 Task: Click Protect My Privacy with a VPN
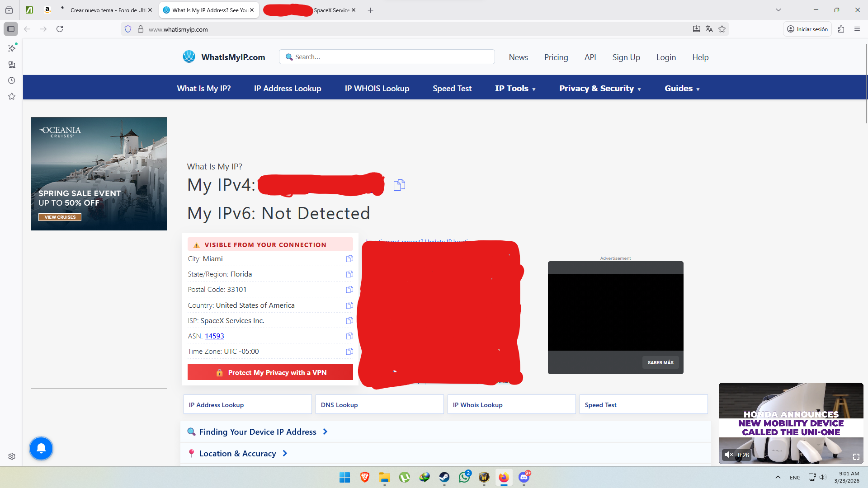[270, 373]
